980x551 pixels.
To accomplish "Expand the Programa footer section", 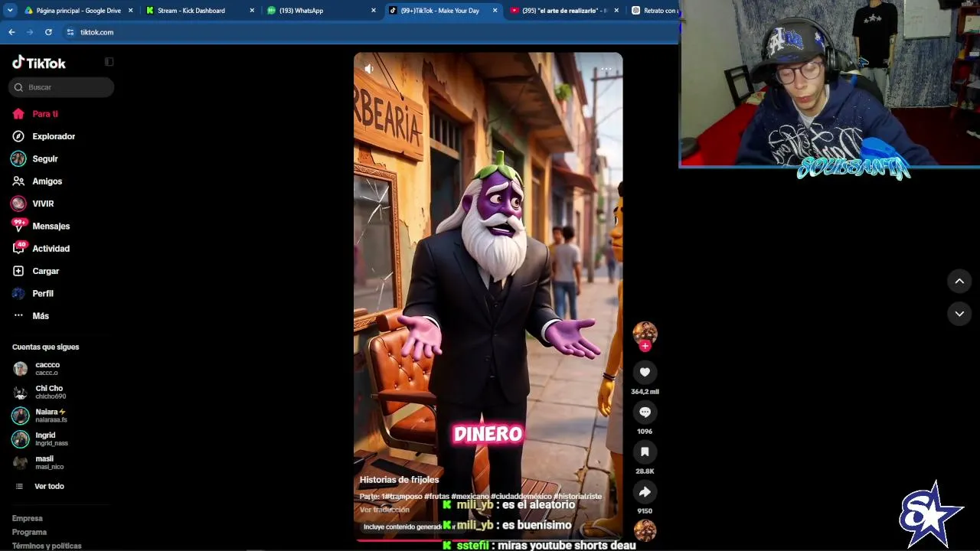I will tap(29, 532).
